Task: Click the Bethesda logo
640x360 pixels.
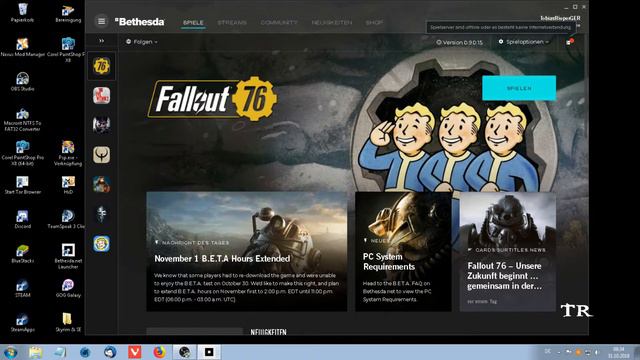Action: [140, 22]
